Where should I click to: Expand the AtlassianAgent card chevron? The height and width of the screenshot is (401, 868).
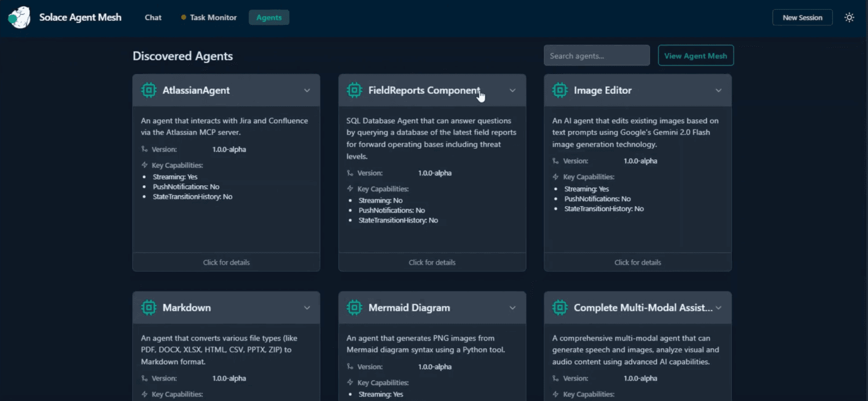tap(307, 90)
